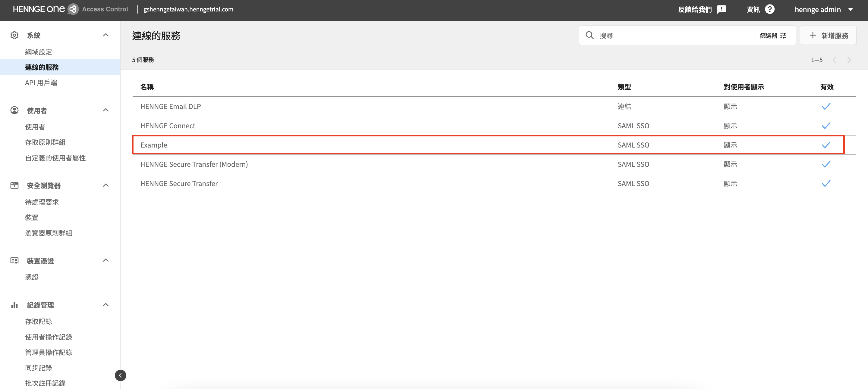Open 自定義的使用者屬性 in the sidebar
Viewport: 868px width, 389px height.
(55, 158)
